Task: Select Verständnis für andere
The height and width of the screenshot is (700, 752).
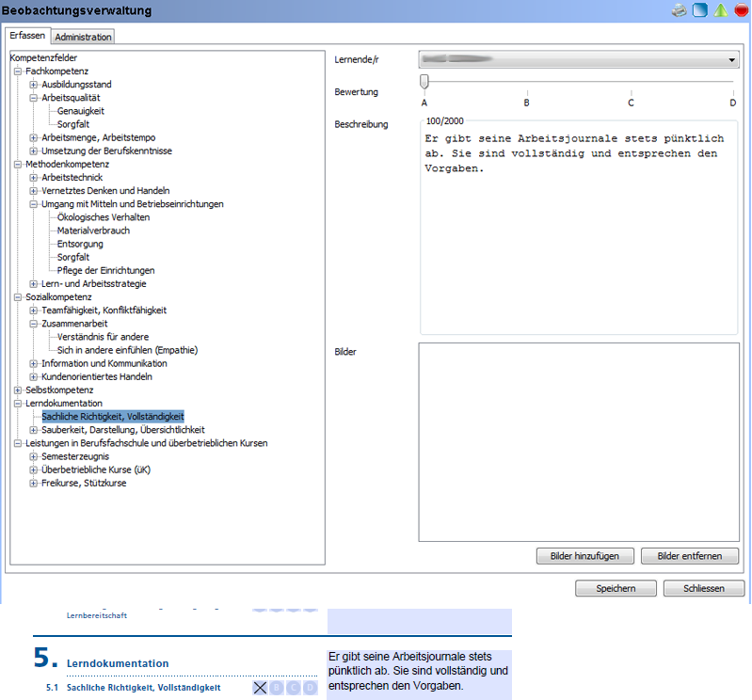Action: coord(103,337)
